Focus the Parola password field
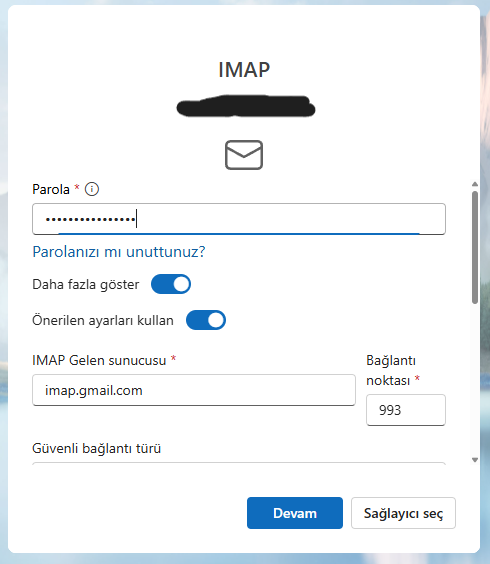 239,219
